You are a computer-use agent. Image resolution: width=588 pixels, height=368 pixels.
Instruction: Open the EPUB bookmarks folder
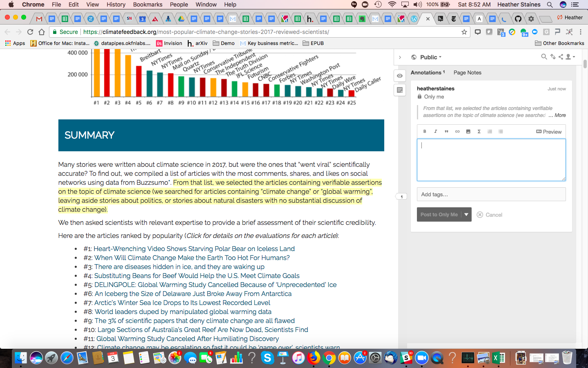coord(313,43)
